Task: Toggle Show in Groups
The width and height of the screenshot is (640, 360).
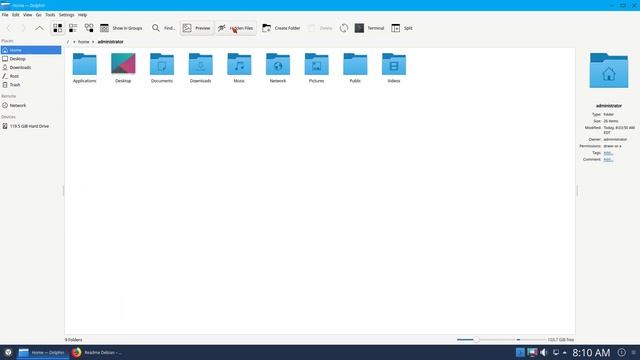Action: click(121, 28)
